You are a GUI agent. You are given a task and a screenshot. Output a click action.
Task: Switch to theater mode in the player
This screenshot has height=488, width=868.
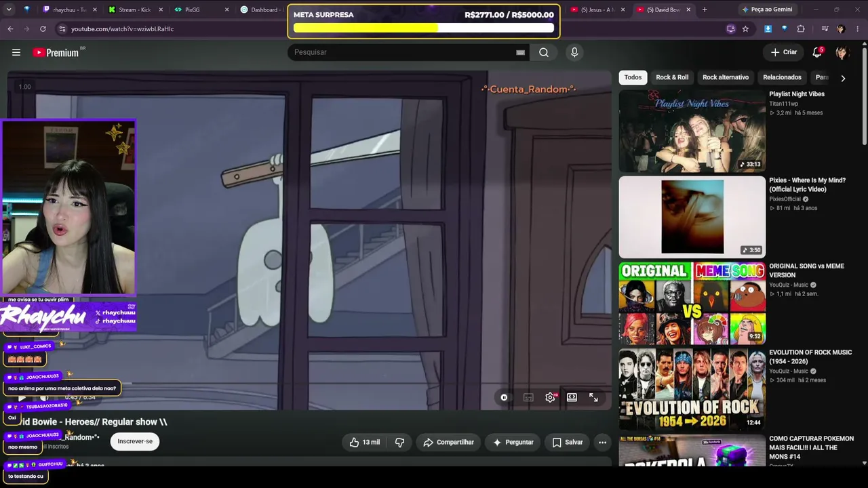point(572,398)
